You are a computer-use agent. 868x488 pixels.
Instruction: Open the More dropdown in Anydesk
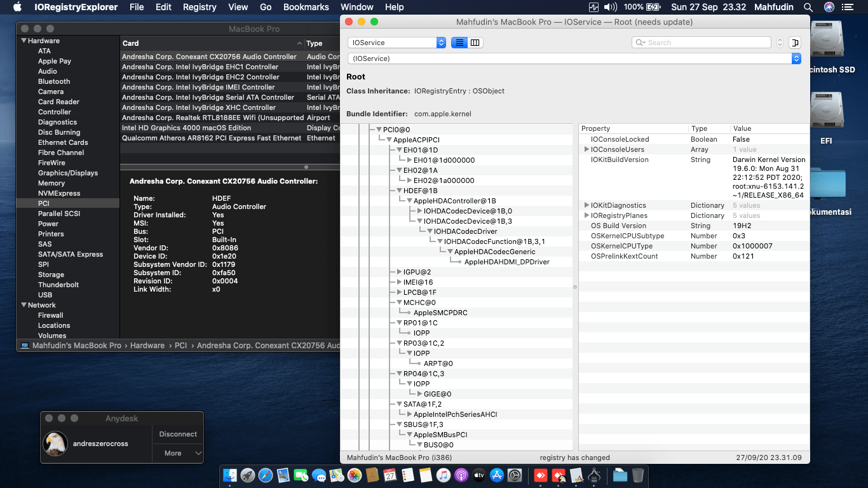(177, 453)
